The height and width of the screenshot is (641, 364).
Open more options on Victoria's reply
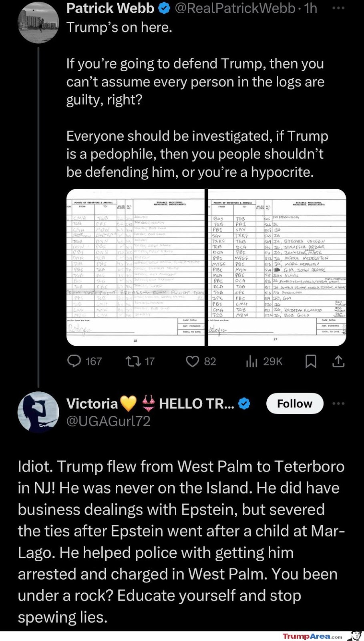click(338, 403)
